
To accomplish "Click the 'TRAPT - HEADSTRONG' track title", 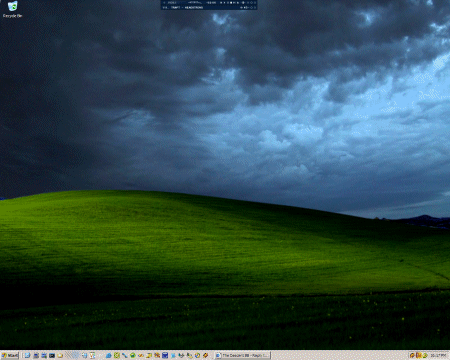I will click(x=187, y=7).
